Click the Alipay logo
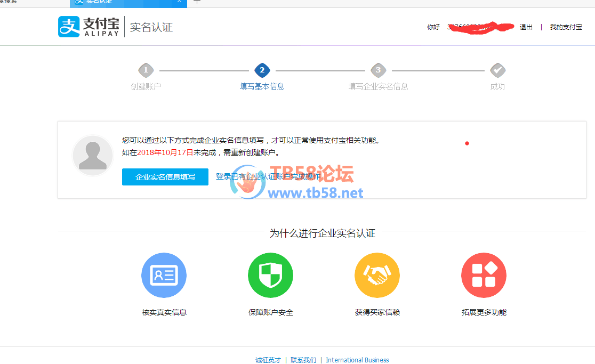 point(89,27)
